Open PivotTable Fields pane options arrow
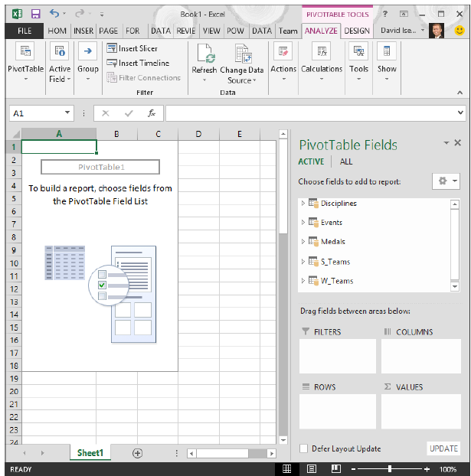 (x=446, y=142)
